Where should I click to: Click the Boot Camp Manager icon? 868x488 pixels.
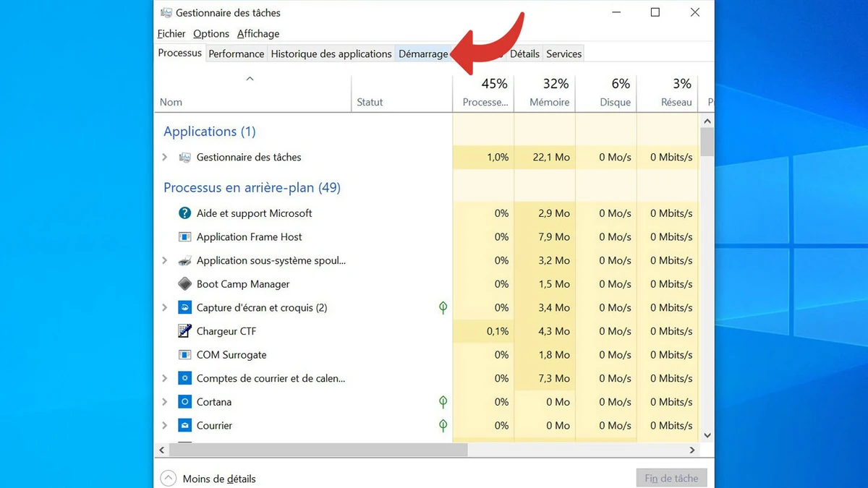184,284
